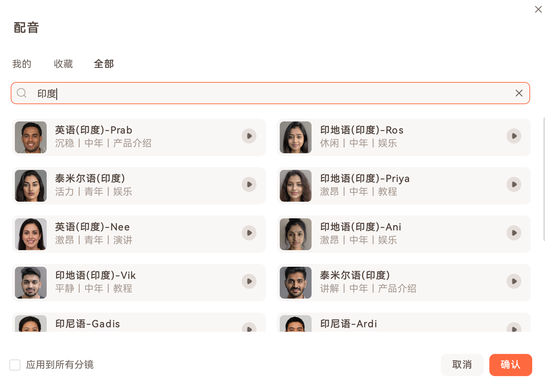Image resolution: width=545 pixels, height=392 pixels.
Task: Enable 应用到所有分镜 checkbox
Action: pos(15,365)
